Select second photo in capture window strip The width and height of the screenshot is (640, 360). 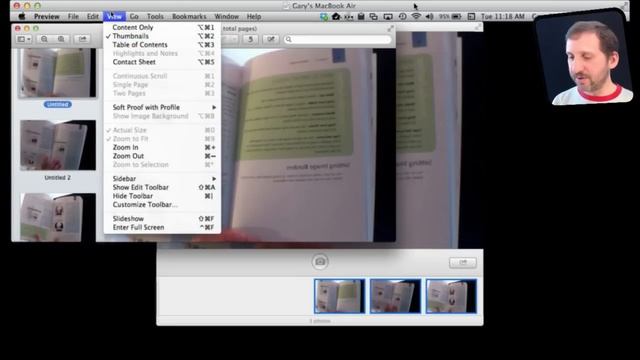click(395, 296)
